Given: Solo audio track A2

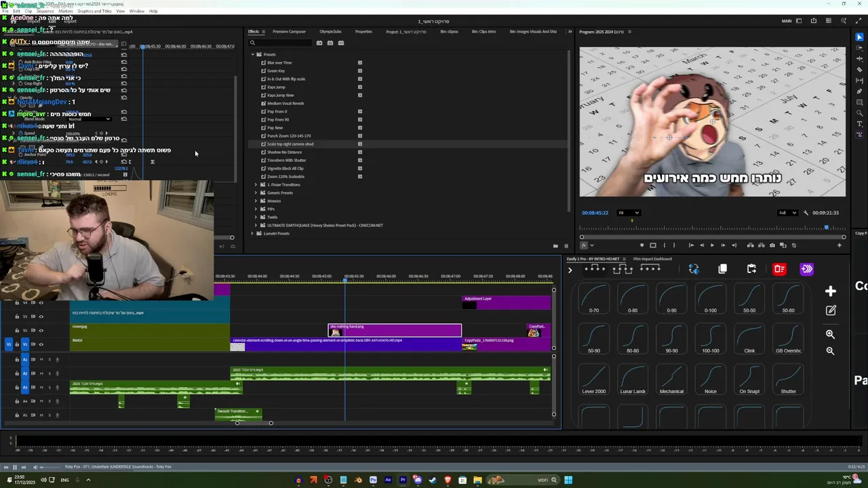Looking at the screenshot, I should point(50,373).
